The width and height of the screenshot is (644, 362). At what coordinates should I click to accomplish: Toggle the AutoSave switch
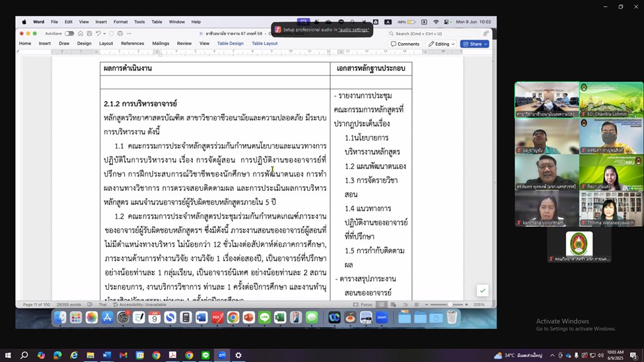coord(69,34)
